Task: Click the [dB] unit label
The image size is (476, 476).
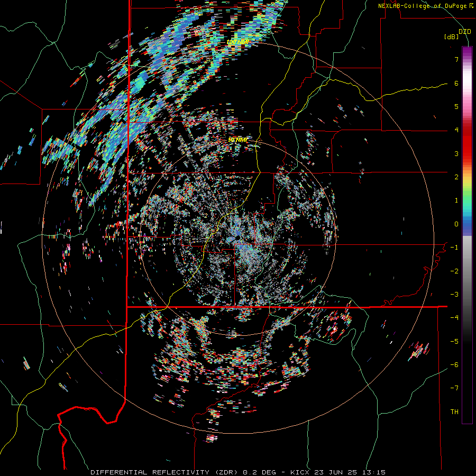Action: click(452, 37)
